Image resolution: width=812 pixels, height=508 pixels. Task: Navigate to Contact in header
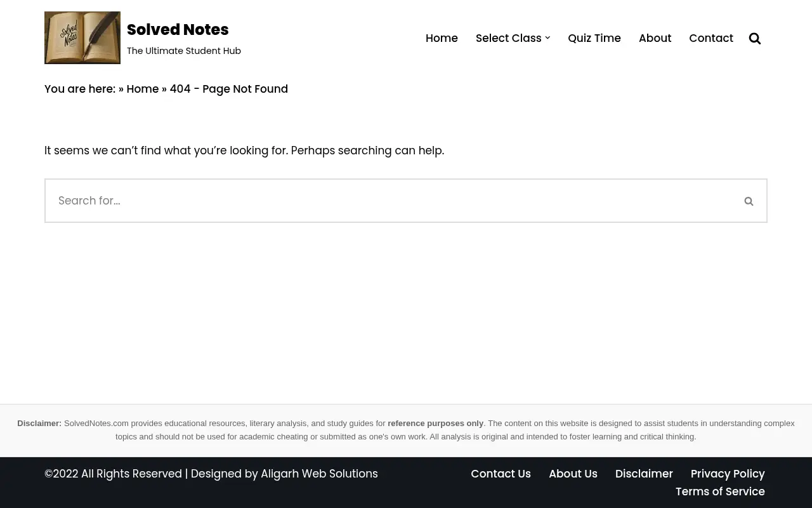711,38
